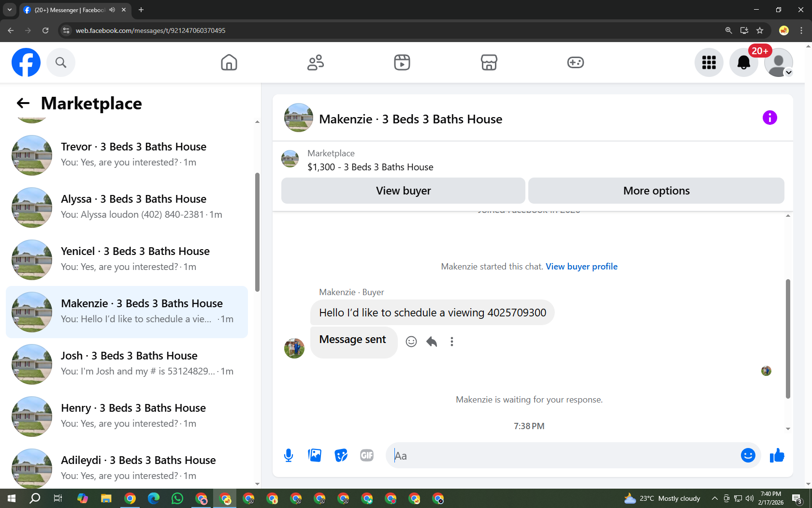Open more options for Message sent

pos(452,342)
